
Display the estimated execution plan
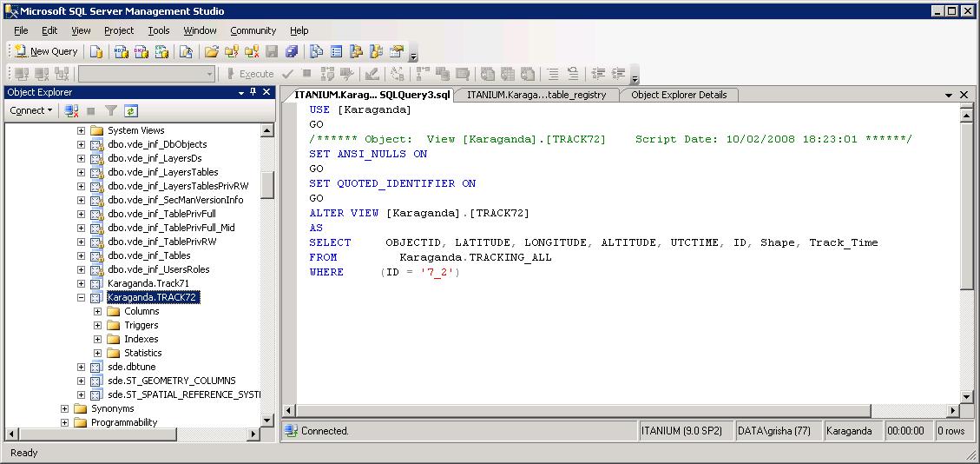click(327, 74)
